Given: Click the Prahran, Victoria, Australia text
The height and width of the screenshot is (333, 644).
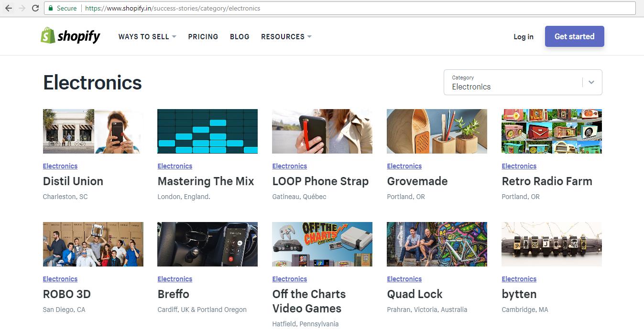Looking at the screenshot, I should (x=427, y=310).
